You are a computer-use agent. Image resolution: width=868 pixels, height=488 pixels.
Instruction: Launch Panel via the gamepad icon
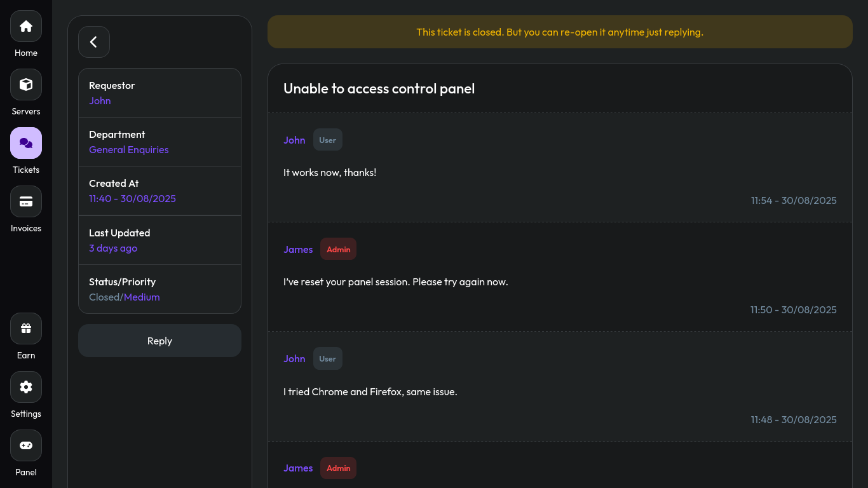(26, 445)
